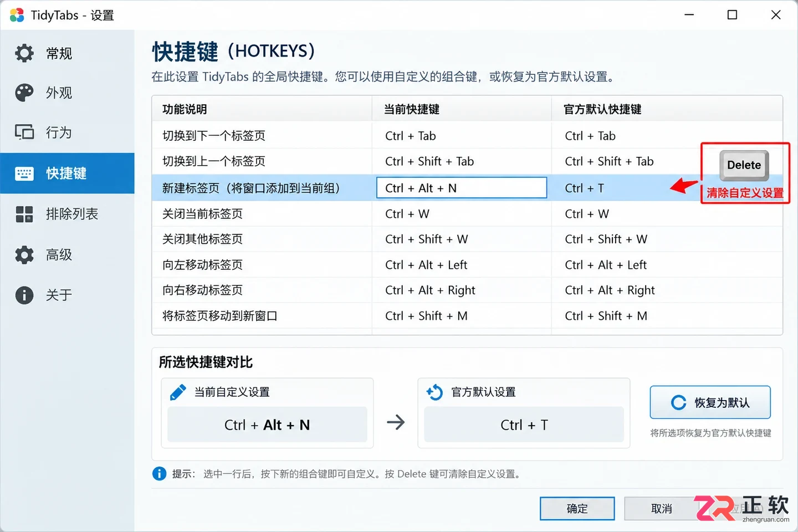
Task: Click the gear icon next to 高级
Action: pos(24,255)
